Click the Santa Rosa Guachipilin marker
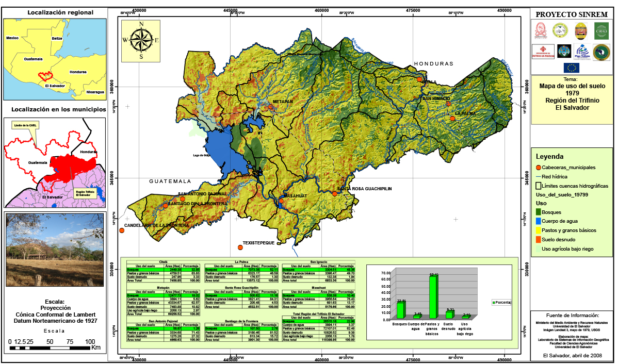 334,193
